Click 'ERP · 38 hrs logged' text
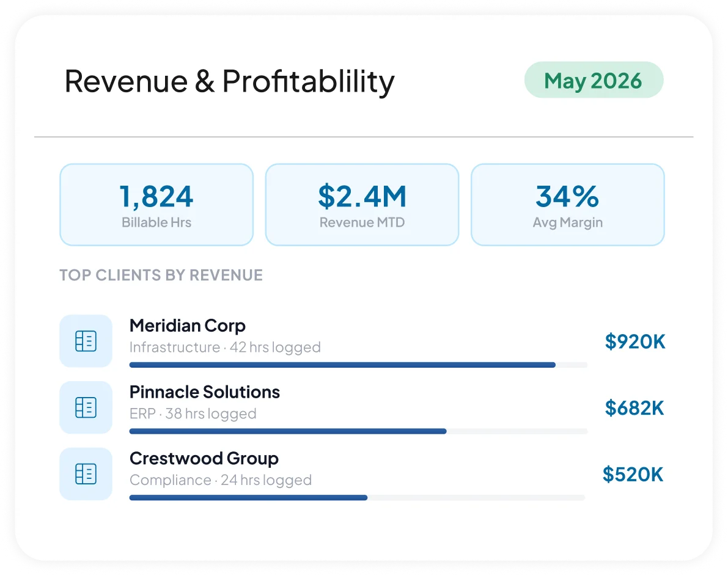 [193, 414]
